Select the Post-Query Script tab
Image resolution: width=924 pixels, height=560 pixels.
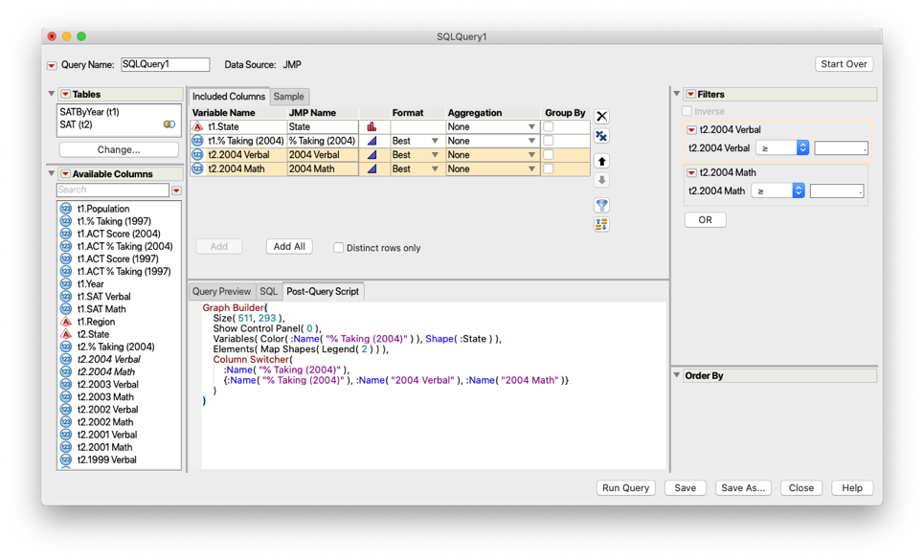point(323,291)
